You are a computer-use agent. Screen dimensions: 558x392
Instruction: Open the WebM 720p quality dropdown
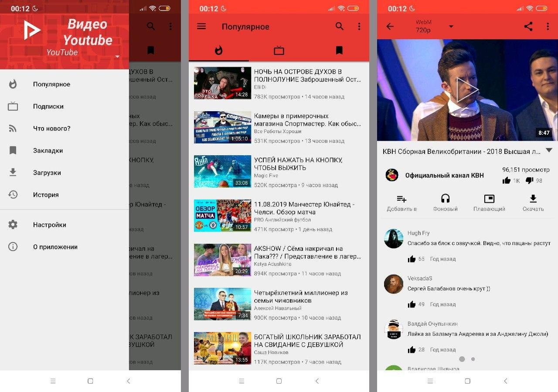[x=434, y=26]
